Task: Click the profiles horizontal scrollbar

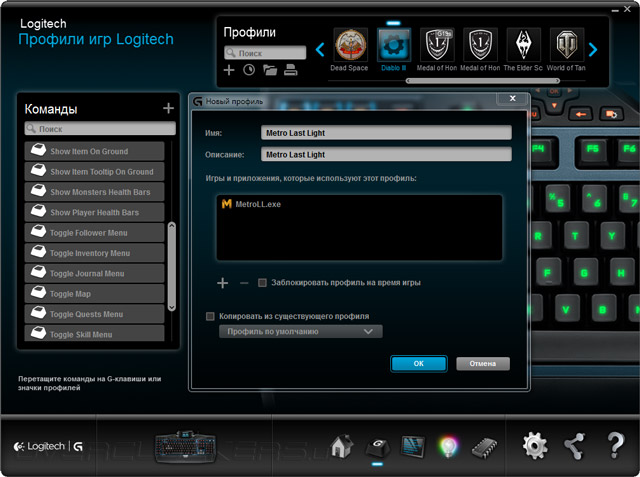Action: click(x=483, y=81)
